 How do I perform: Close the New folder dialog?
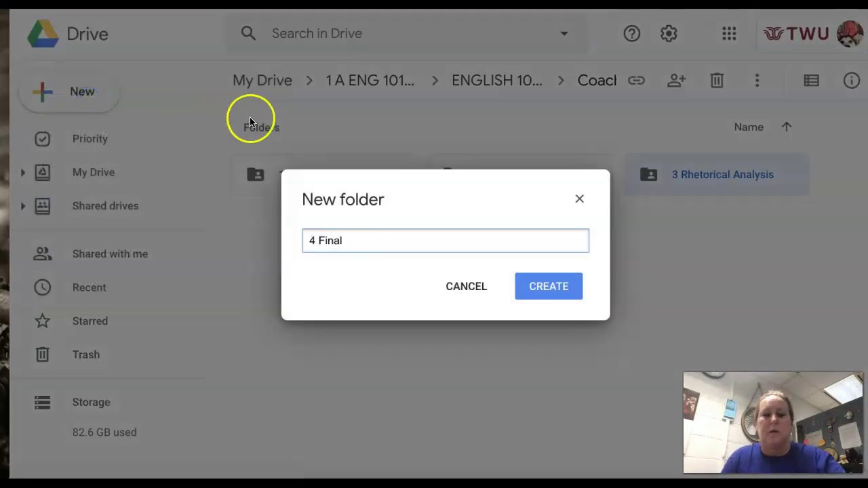click(579, 199)
